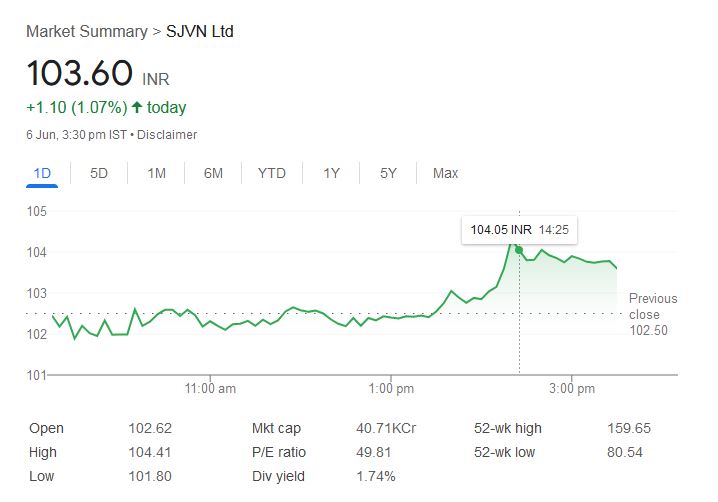Image resolution: width=718 pixels, height=502 pixels.
Task: Click the 104.05 INR chart tooltip
Action: tap(519, 230)
